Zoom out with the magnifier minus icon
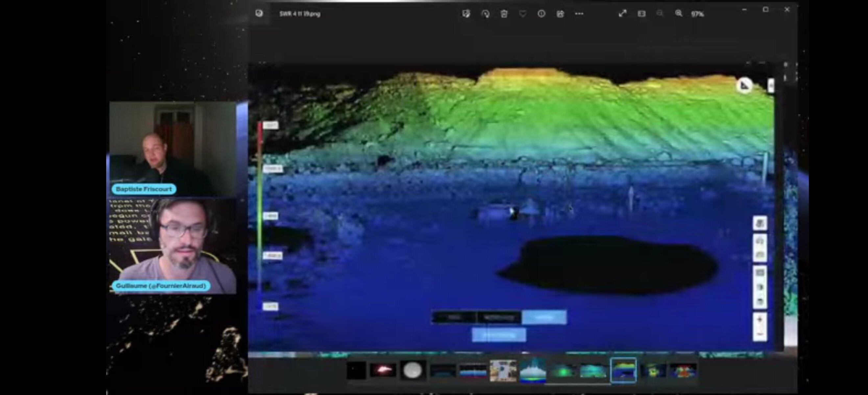868x395 pixels. (x=660, y=13)
